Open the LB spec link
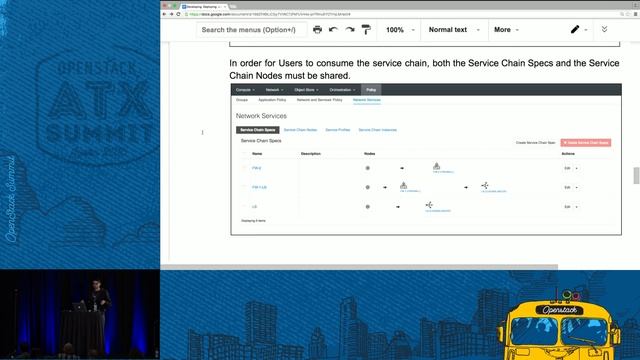 click(254, 207)
